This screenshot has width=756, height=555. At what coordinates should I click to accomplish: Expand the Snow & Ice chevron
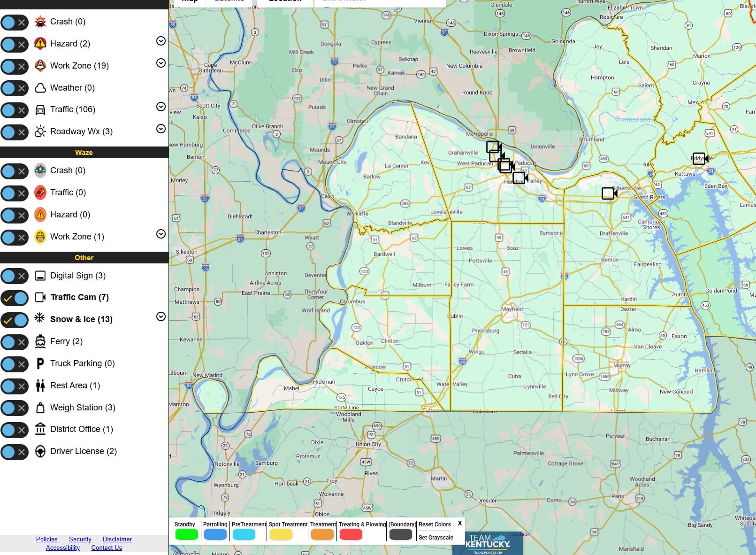161,316
